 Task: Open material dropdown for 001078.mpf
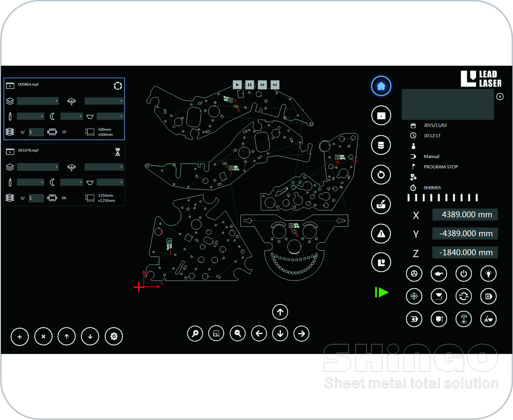tap(38, 167)
